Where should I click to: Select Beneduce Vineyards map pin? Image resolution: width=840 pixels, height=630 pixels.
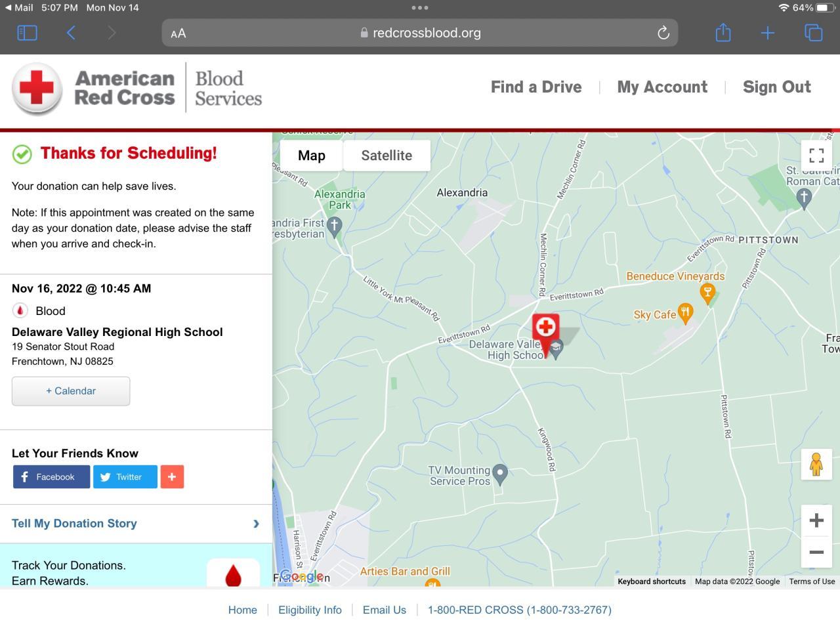707,293
